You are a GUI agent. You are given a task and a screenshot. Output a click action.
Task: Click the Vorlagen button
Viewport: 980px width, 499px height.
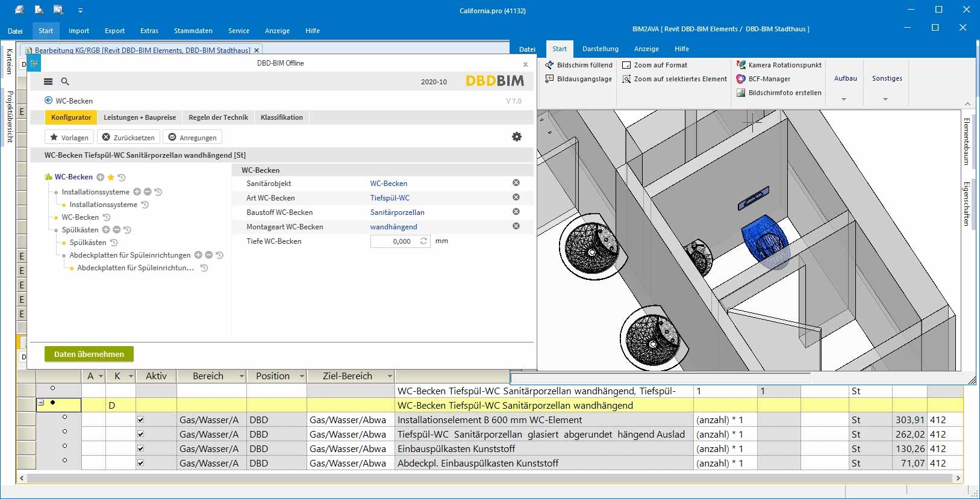click(69, 137)
